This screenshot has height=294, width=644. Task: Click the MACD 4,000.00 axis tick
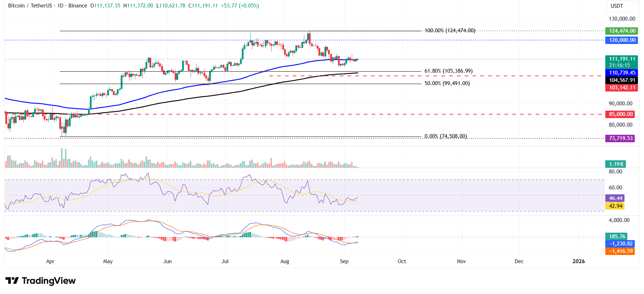tap(619, 220)
